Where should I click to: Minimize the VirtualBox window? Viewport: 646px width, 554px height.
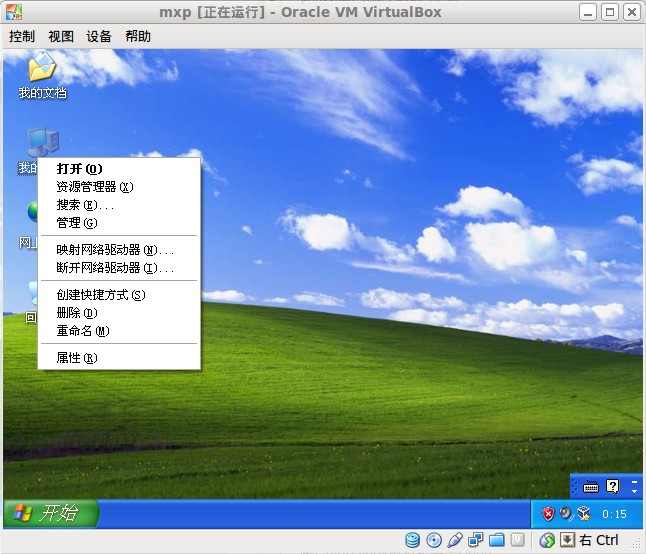pos(588,12)
